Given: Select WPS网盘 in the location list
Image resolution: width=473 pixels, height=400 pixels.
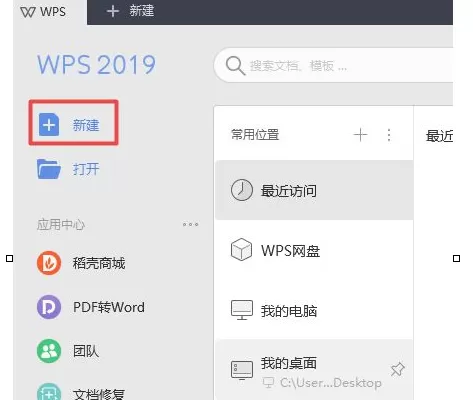Looking at the screenshot, I should [x=314, y=250].
